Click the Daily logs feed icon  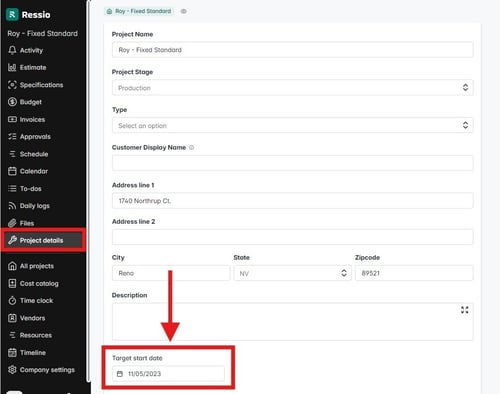(12, 206)
